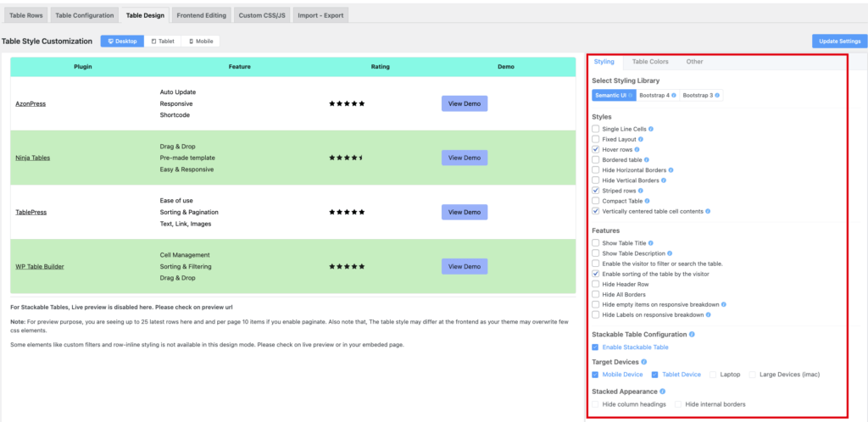Image resolution: width=868 pixels, height=422 pixels.
Task: Click info icon on Semantic UI button
Action: click(630, 96)
